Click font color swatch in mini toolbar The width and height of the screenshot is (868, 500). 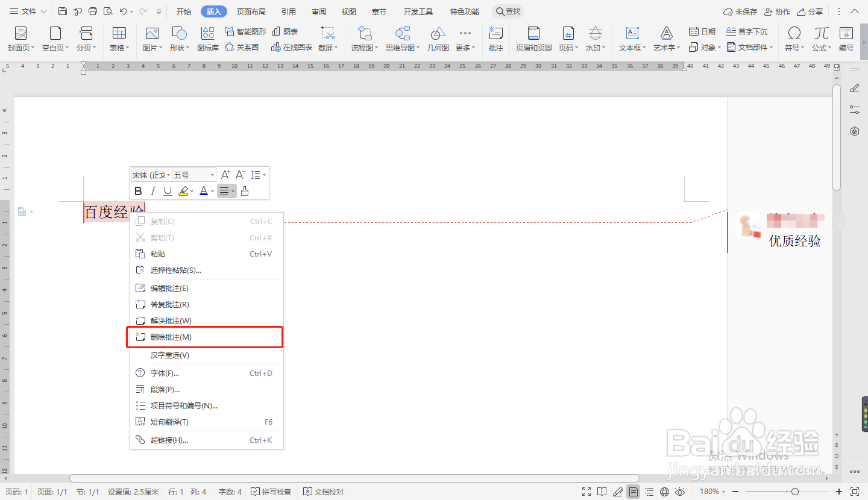click(x=204, y=191)
